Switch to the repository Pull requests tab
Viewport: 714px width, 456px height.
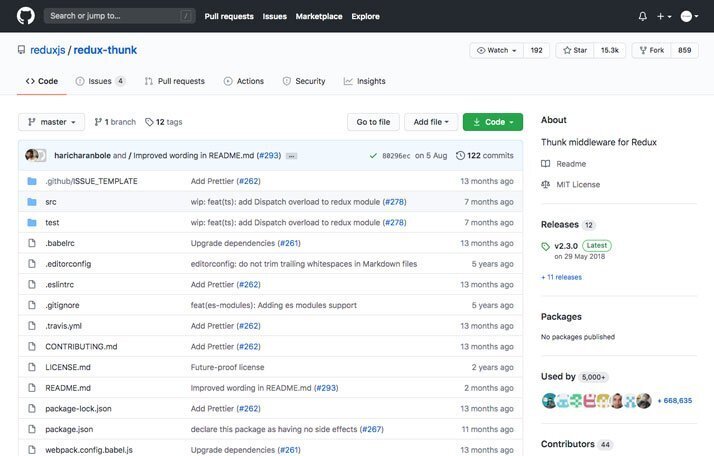[174, 81]
